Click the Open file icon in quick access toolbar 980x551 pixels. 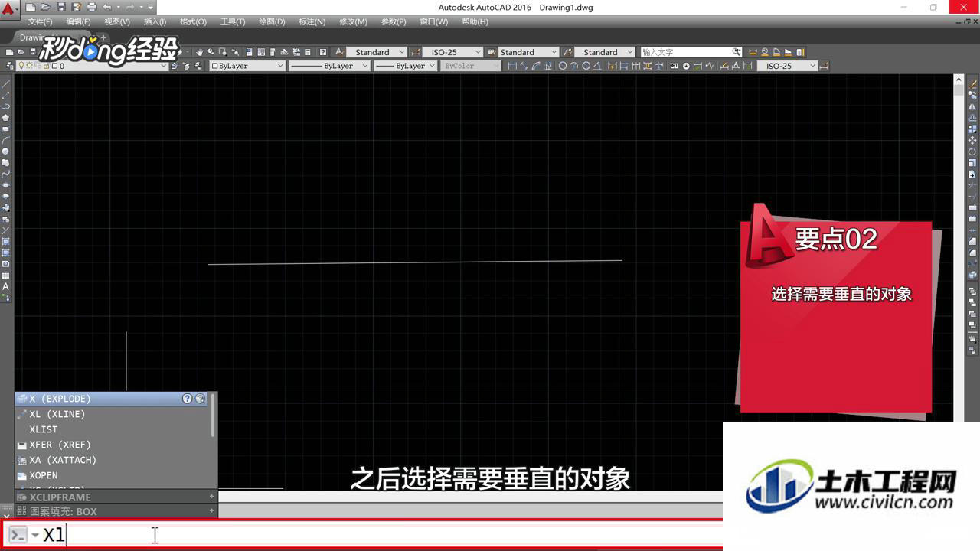(x=46, y=7)
